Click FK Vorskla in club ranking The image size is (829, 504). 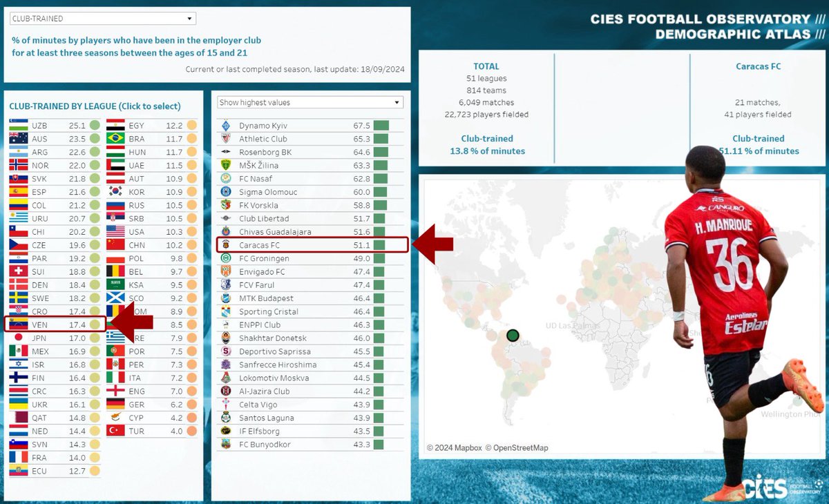coord(310,206)
